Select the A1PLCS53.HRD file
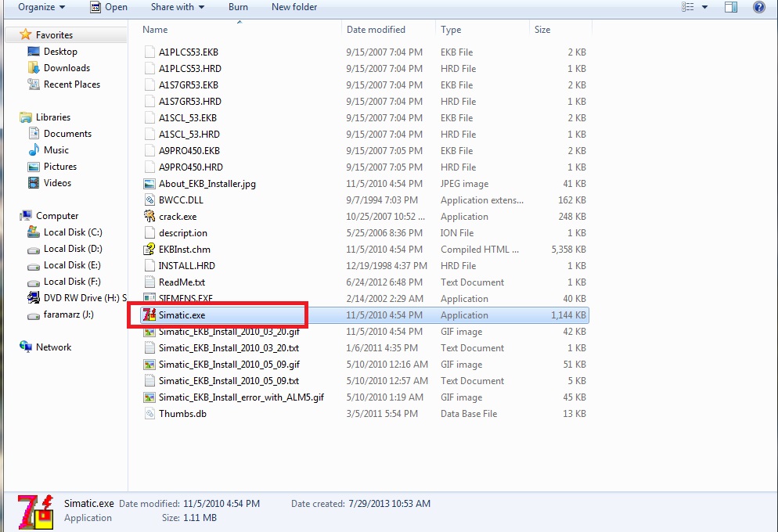 189,68
